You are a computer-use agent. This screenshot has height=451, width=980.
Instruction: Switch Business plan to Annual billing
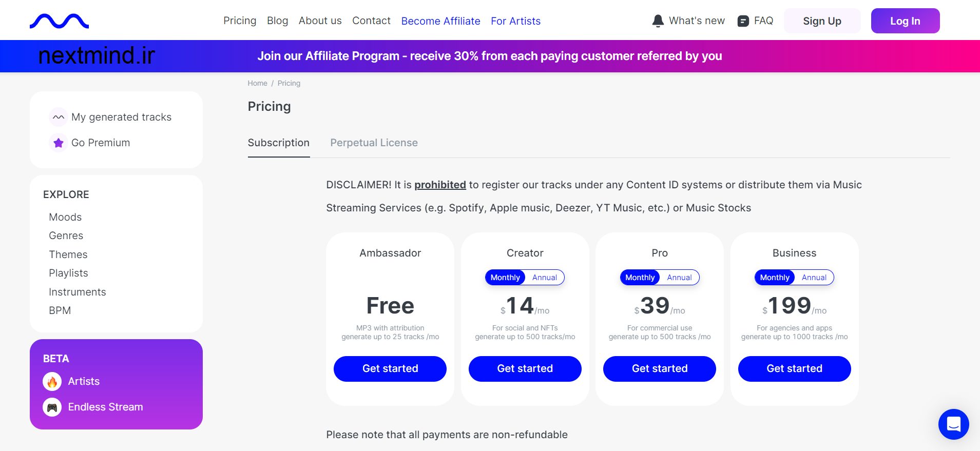(x=814, y=278)
